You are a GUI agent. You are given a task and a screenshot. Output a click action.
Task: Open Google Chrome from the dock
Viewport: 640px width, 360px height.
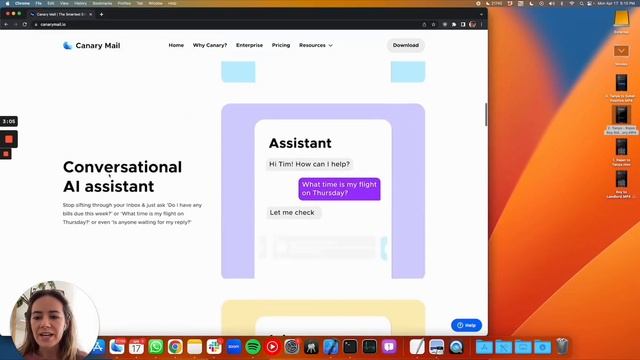coord(175,347)
